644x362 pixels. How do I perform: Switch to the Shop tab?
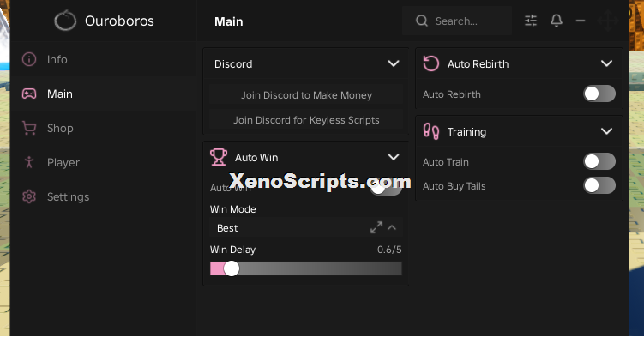104,128
